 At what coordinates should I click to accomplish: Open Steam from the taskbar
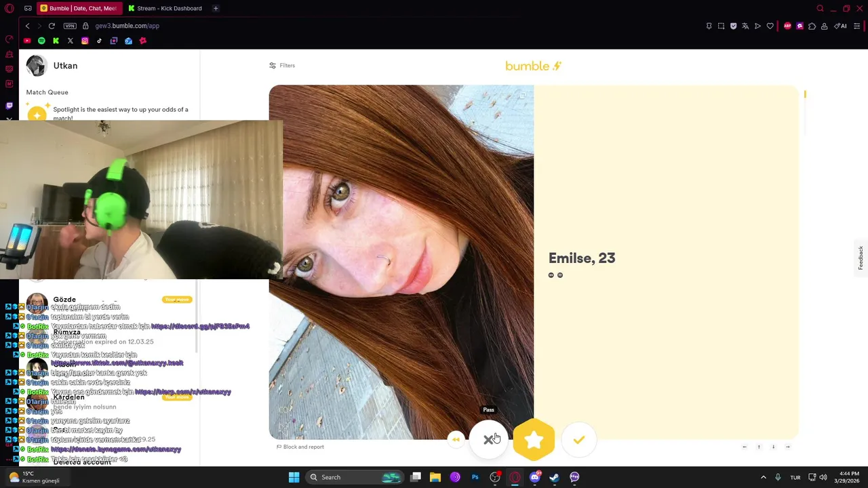(x=554, y=477)
